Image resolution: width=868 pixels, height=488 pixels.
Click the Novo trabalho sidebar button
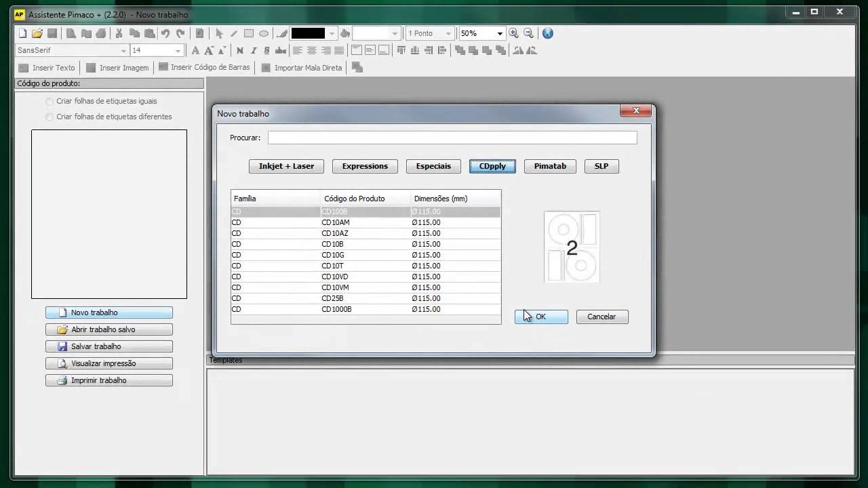(x=109, y=312)
